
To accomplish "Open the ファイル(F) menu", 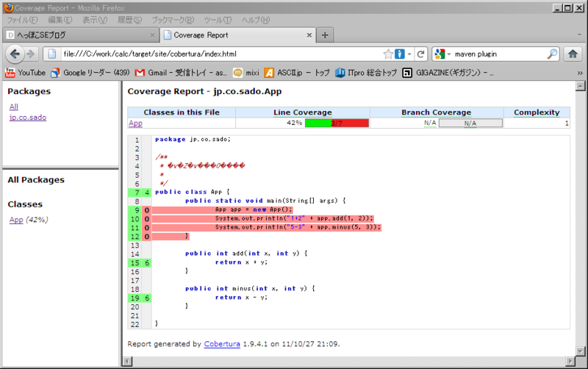I will 23,20.
